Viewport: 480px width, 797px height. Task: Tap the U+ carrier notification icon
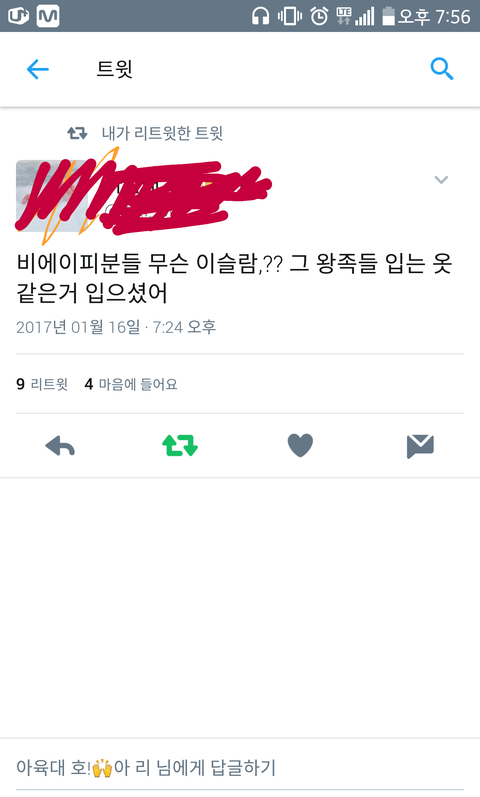18,16
